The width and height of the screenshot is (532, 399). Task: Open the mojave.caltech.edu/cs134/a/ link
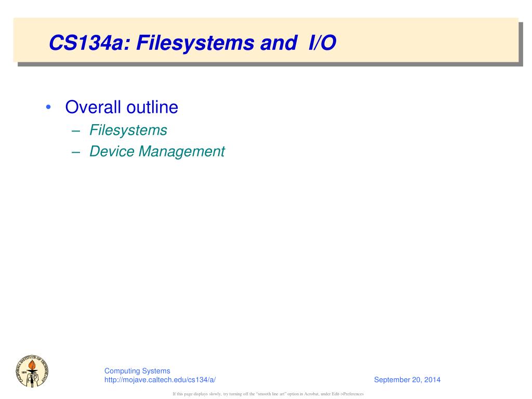(160, 380)
